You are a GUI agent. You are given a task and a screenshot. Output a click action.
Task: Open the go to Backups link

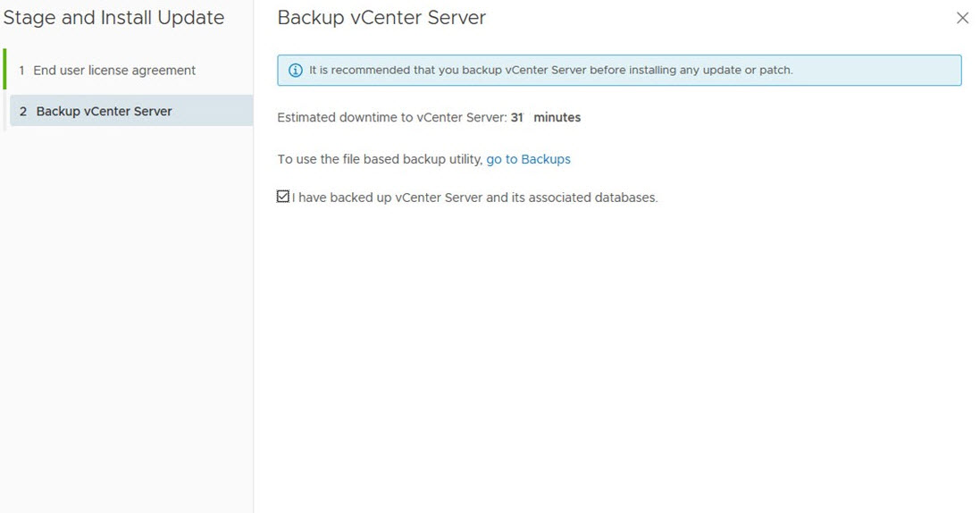point(528,159)
